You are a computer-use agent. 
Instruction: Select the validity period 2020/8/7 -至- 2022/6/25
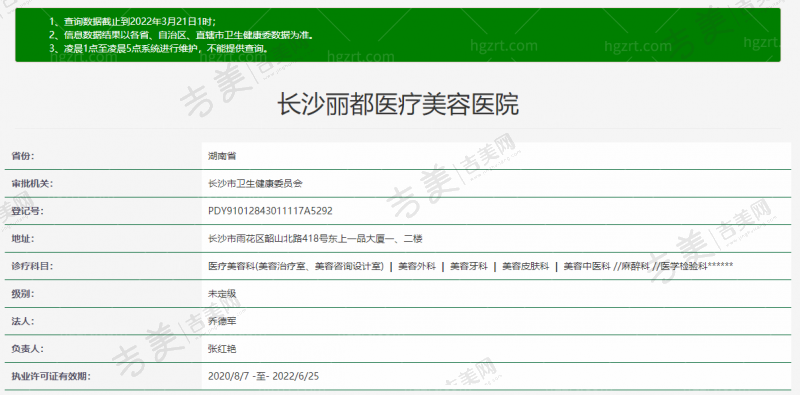(x=264, y=376)
